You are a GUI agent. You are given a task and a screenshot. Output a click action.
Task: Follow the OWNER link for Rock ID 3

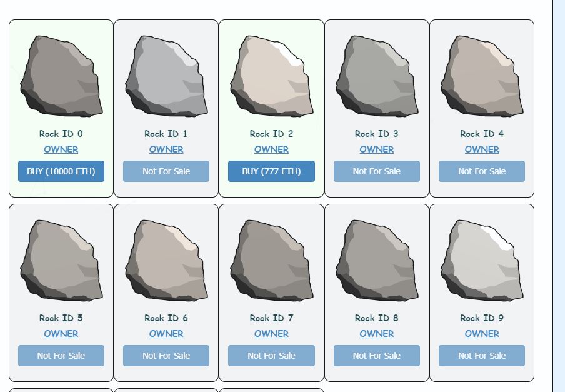point(377,149)
